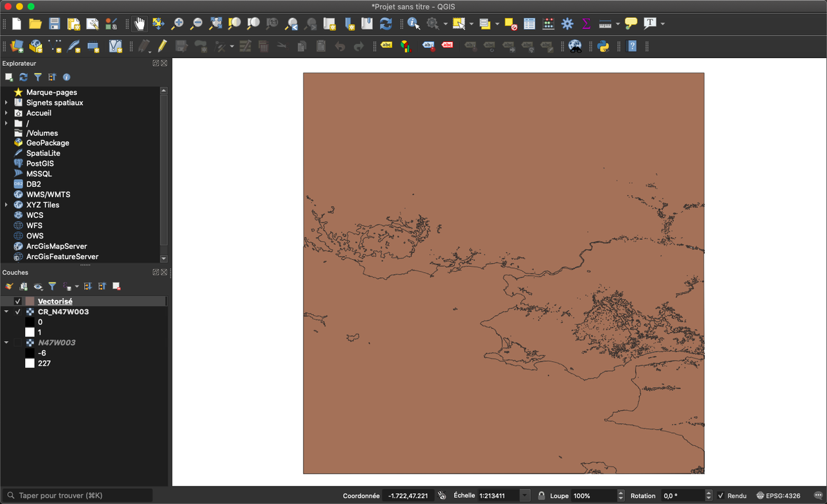The width and height of the screenshot is (827, 504).
Task: Open the attribute table
Action: coord(529,24)
